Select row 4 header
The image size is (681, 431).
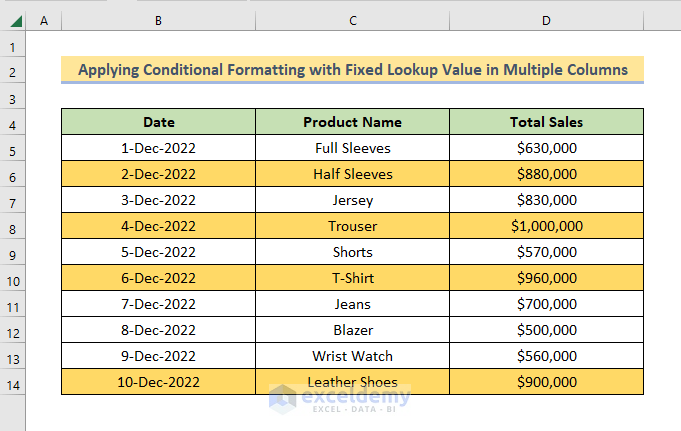(x=13, y=123)
